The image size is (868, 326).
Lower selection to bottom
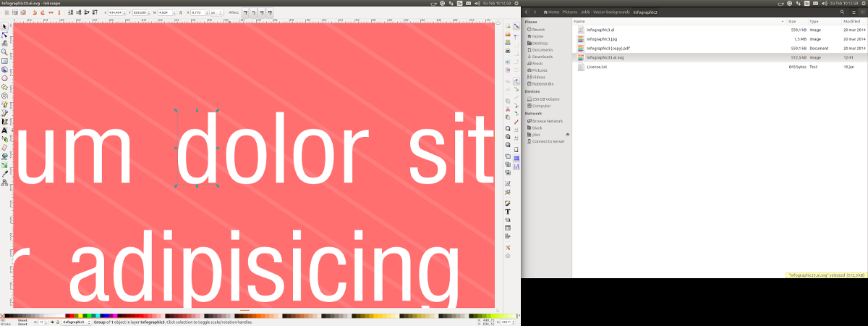[x=70, y=12]
